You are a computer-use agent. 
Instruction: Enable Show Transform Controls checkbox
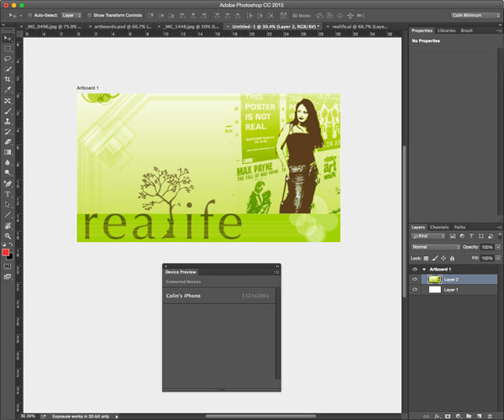[x=89, y=15]
